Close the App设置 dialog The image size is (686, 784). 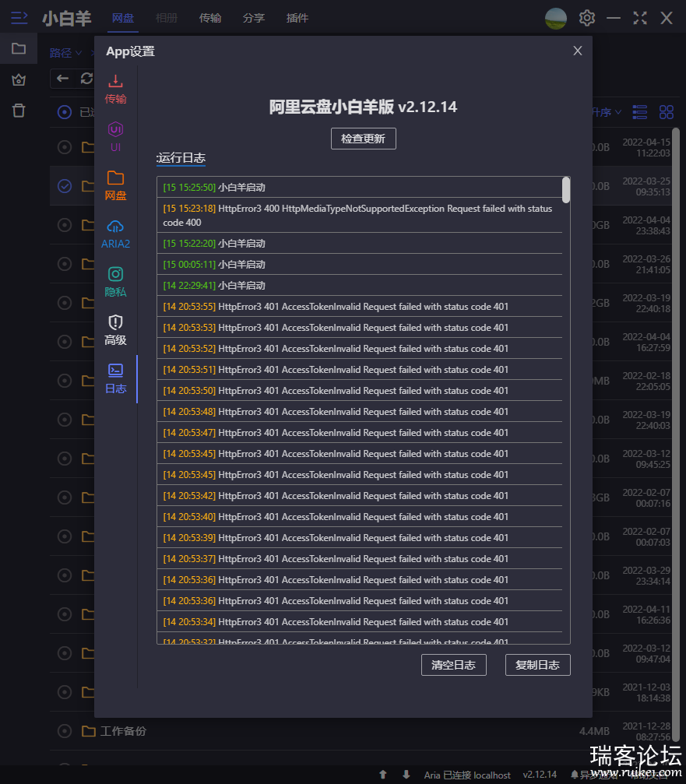578,51
